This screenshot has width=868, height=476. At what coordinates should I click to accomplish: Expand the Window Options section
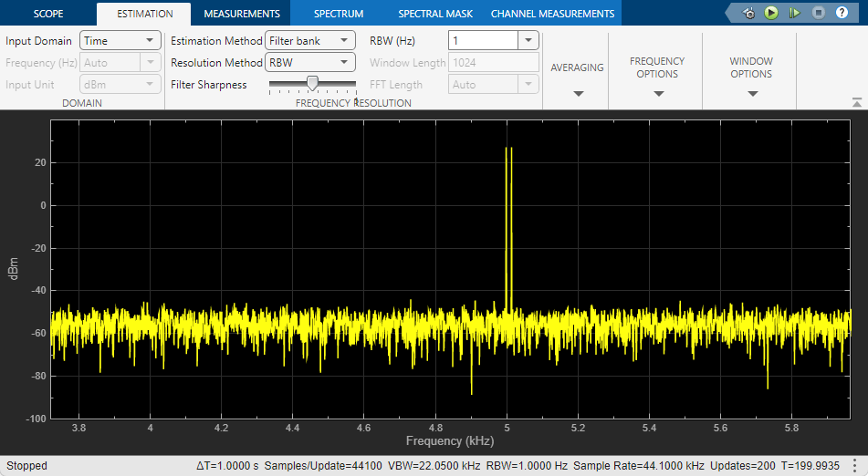[751, 93]
